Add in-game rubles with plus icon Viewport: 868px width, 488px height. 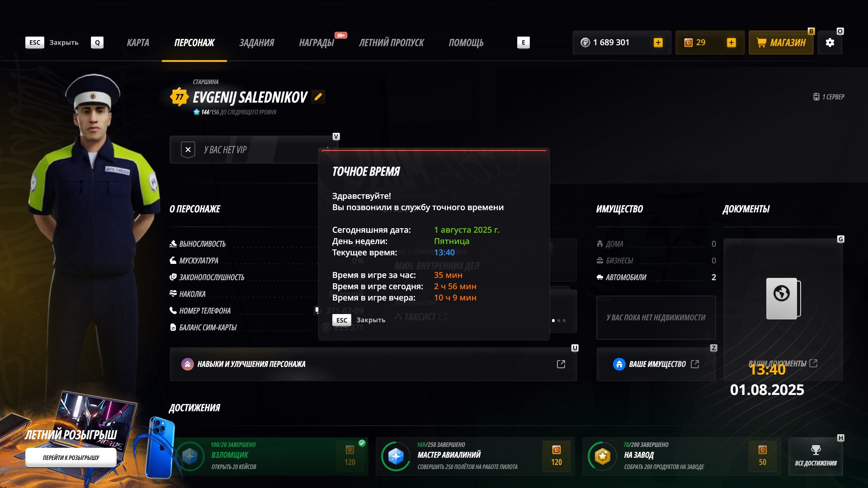(658, 42)
